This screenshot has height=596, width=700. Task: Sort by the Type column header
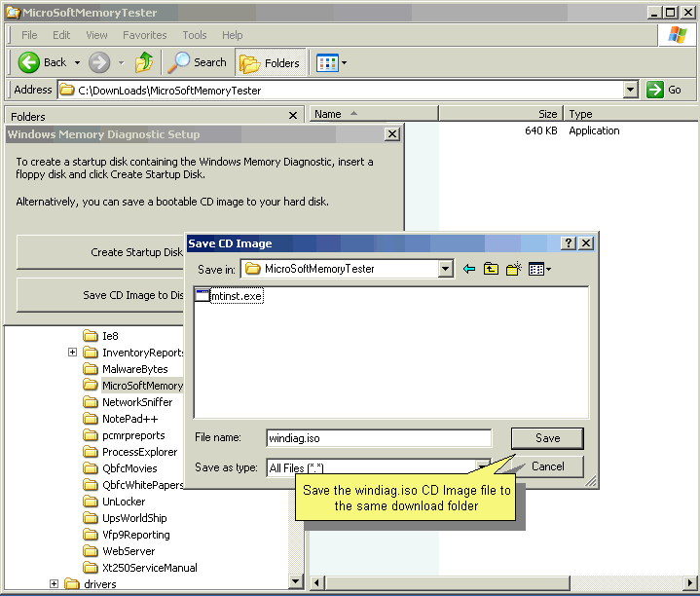point(631,114)
